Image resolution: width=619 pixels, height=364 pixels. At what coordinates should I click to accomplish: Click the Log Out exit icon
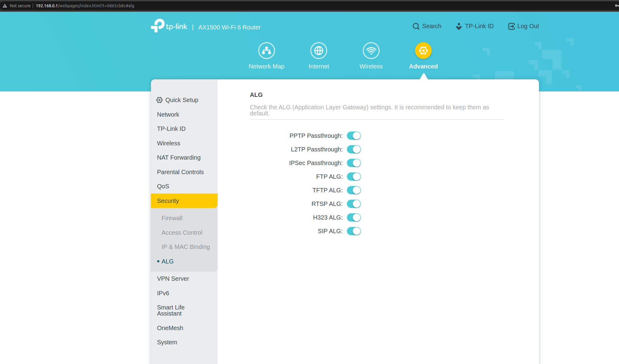pyautogui.click(x=511, y=26)
